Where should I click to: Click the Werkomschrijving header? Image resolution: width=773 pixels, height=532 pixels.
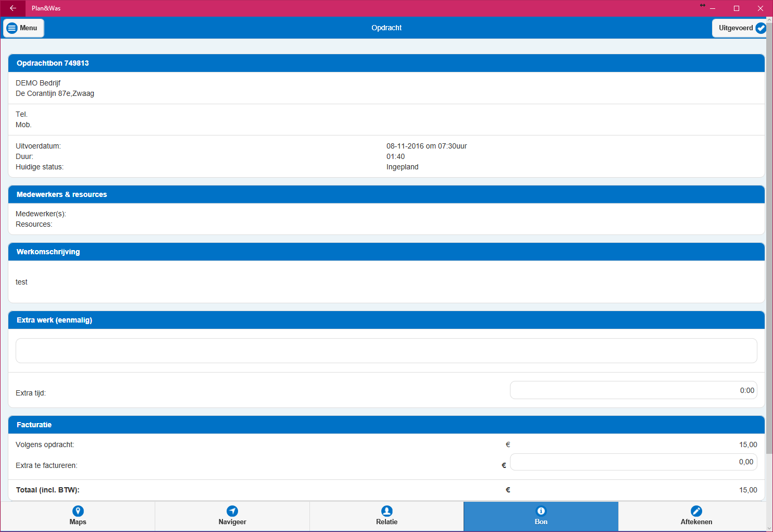(x=386, y=252)
